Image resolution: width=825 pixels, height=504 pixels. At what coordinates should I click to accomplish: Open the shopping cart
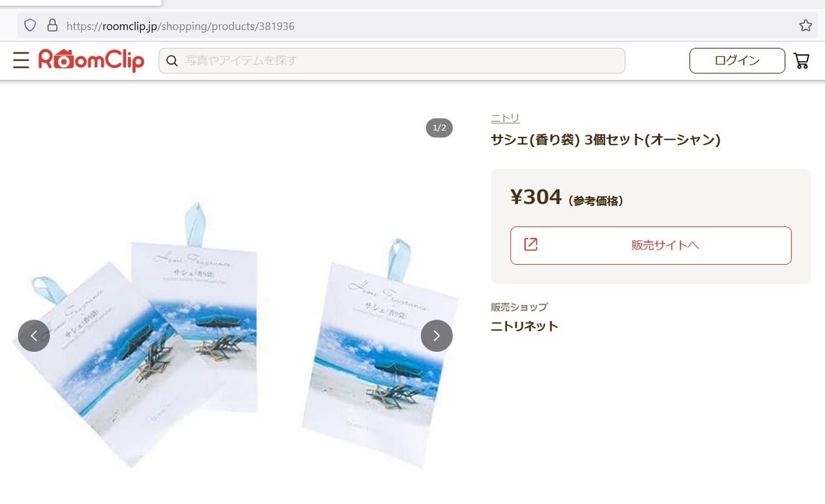click(x=801, y=61)
